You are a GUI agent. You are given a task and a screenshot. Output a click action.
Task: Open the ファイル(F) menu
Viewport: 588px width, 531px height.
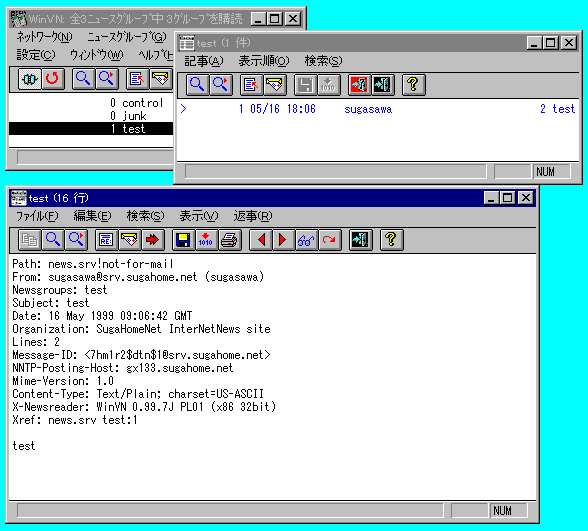[37, 216]
